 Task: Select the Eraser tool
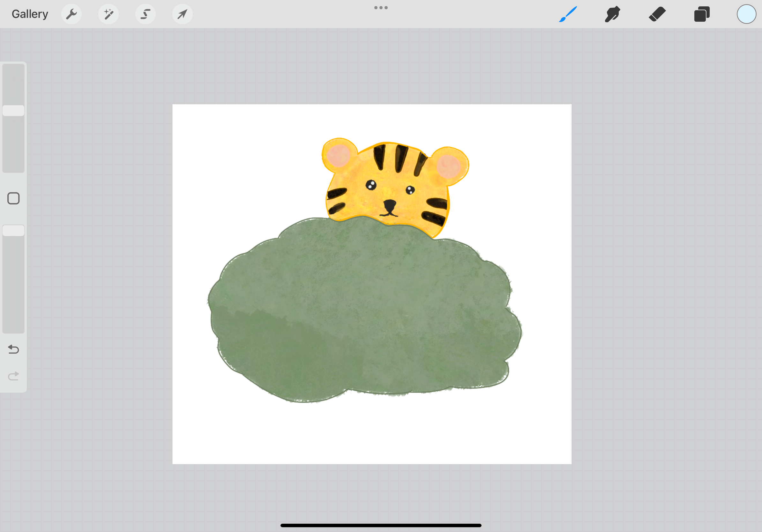pyautogui.click(x=657, y=14)
